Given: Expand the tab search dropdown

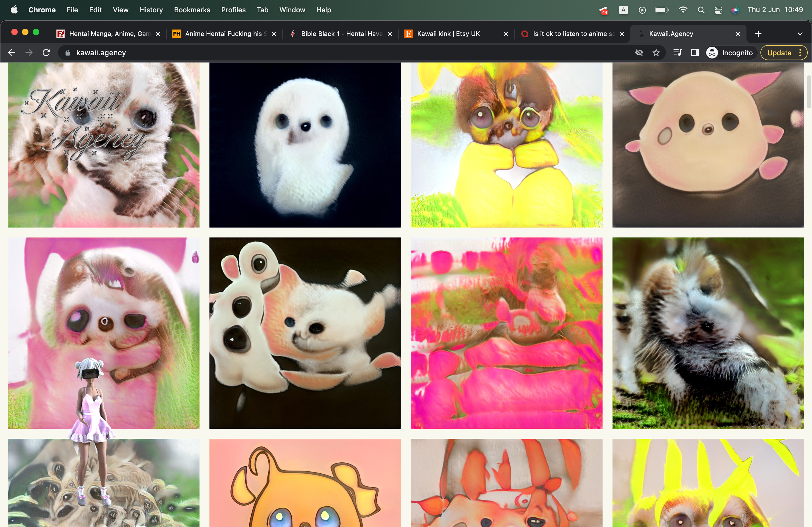Looking at the screenshot, I should point(800,34).
